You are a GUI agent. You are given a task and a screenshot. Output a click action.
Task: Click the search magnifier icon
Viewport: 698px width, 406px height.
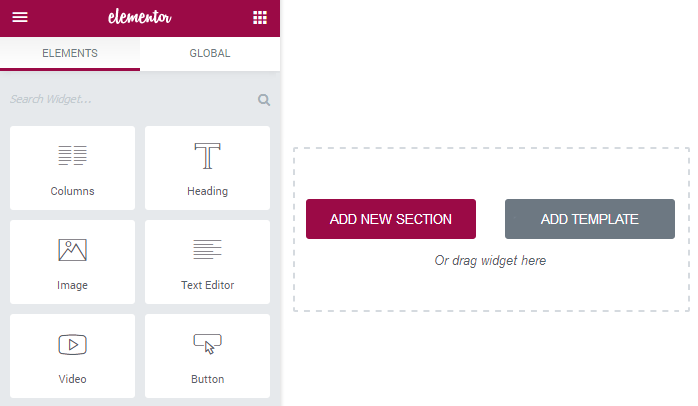[264, 100]
